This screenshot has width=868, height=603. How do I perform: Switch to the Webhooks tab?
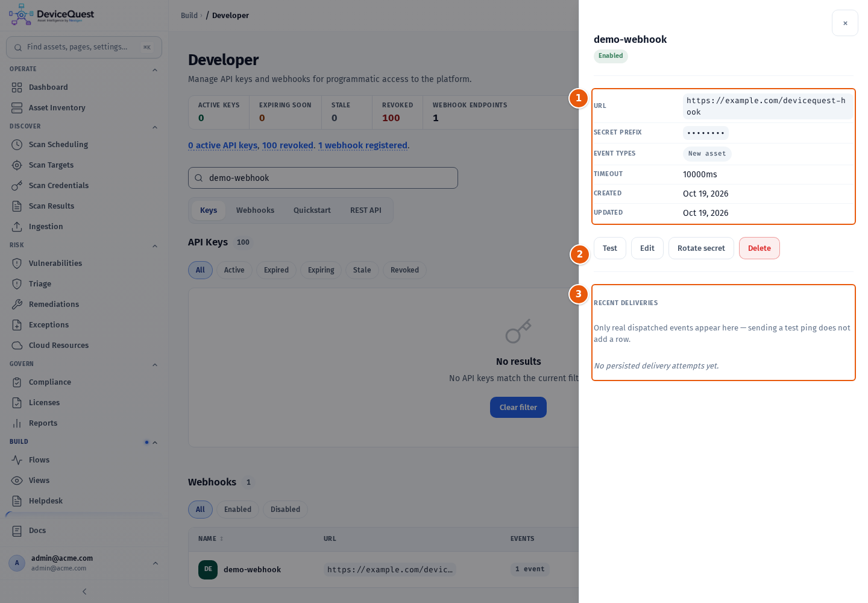pos(255,210)
